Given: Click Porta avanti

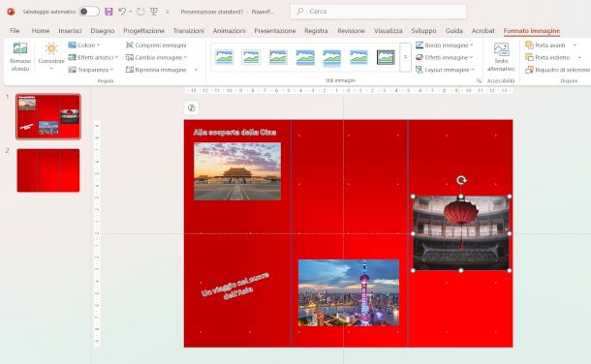Looking at the screenshot, I should pos(545,45).
